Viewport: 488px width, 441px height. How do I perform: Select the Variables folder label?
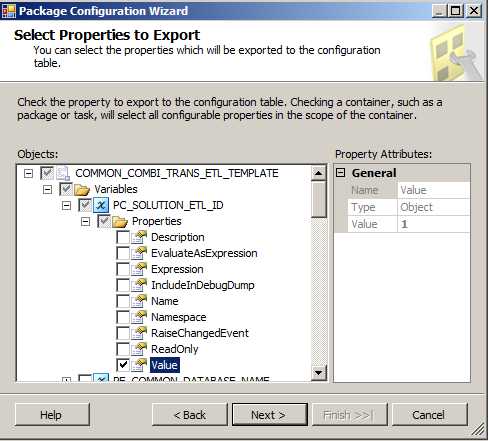[116, 189]
